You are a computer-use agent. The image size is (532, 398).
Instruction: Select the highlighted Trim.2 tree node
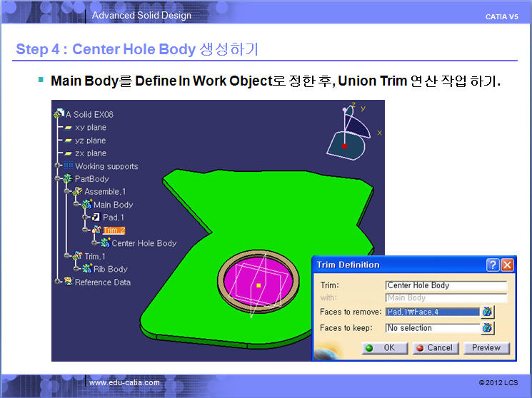coord(114,230)
